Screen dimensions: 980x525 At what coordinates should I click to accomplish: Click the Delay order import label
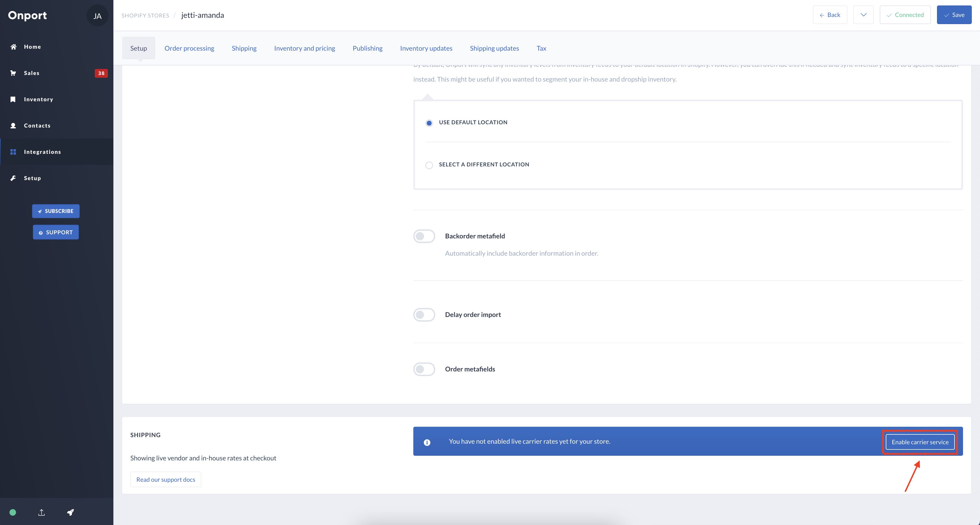473,315
